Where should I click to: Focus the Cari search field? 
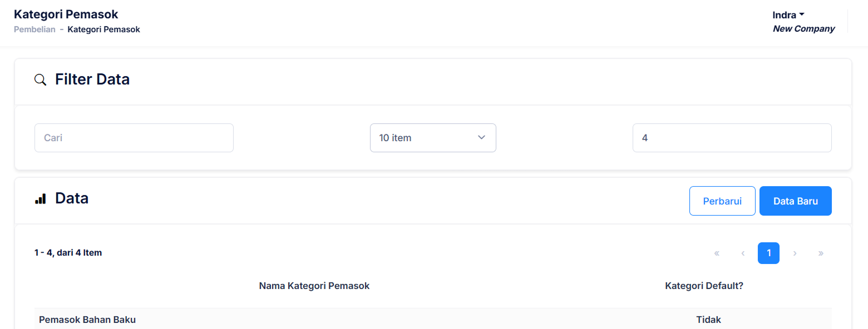click(x=134, y=138)
